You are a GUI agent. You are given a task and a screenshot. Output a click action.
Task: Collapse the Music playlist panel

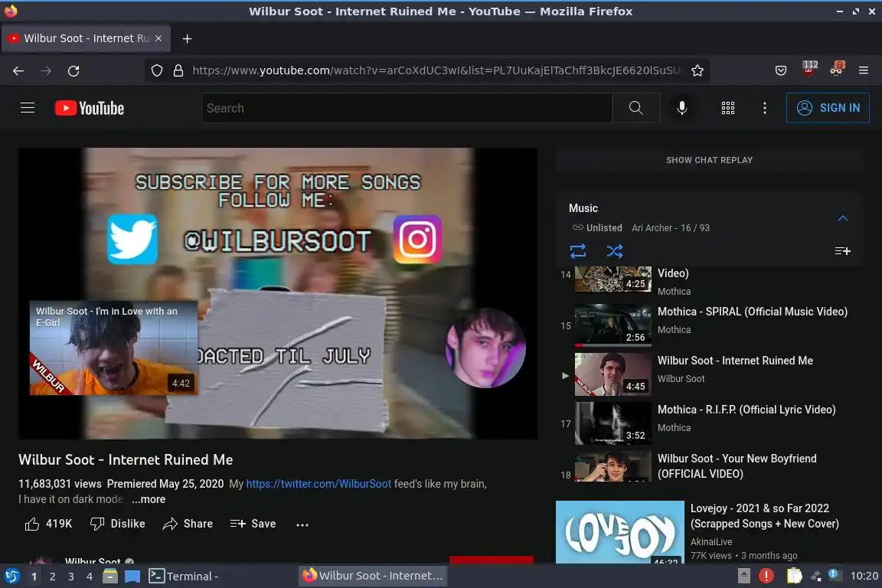coord(843,218)
